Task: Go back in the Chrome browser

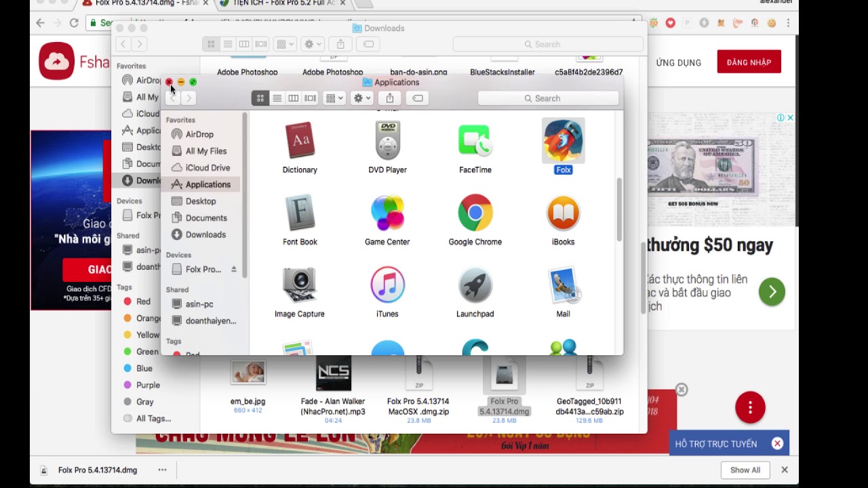Action: [x=40, y=23]
